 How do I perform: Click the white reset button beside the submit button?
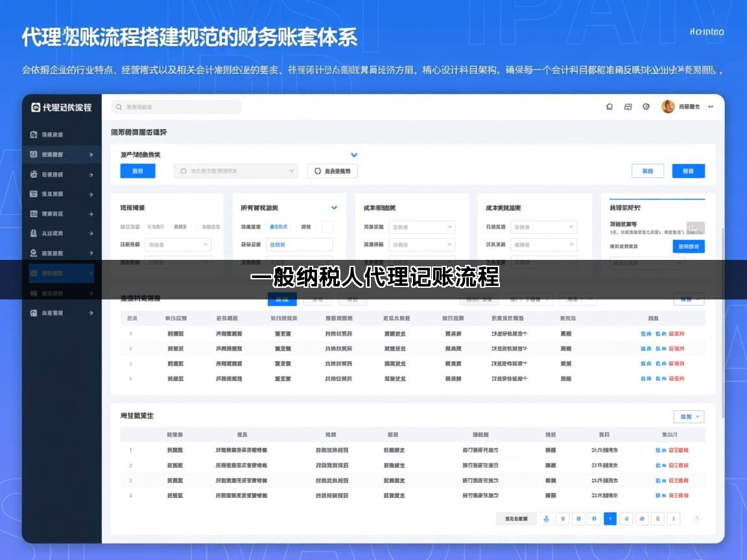pyautogui.click(x=647, y=170)
